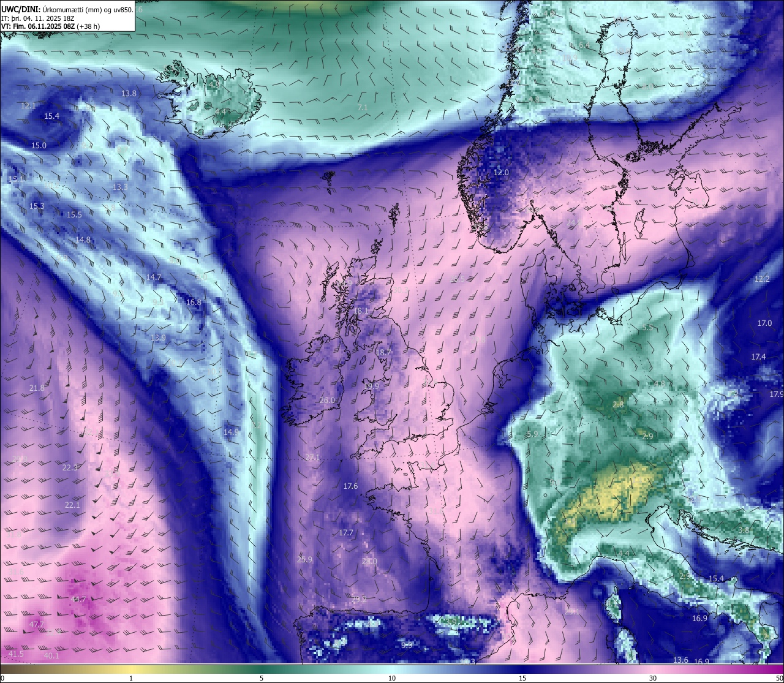Click the 17.9 value label
784x683 pixels.
coord(776,394)
